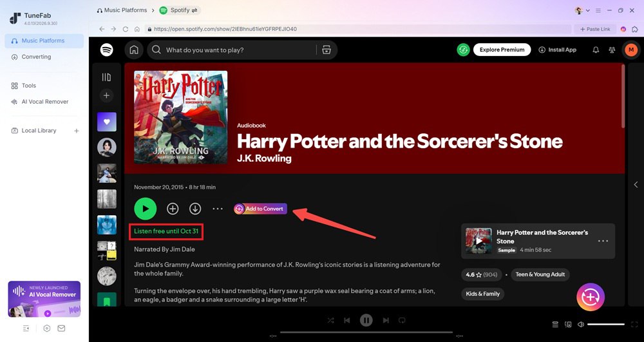Open Friend Activity icon
The width and height of the screenshot is (644, 342).
click(612, 50)
